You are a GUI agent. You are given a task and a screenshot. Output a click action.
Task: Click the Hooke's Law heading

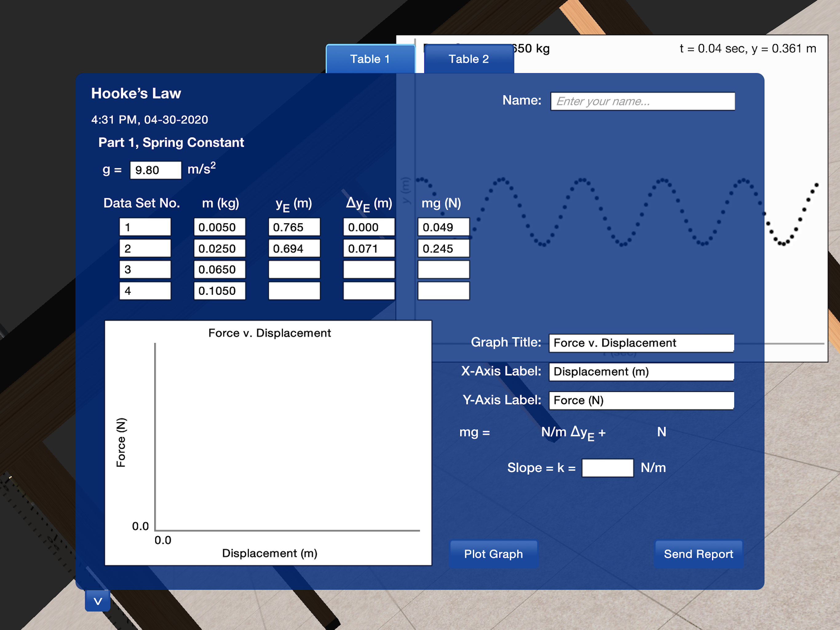point(136,94)
